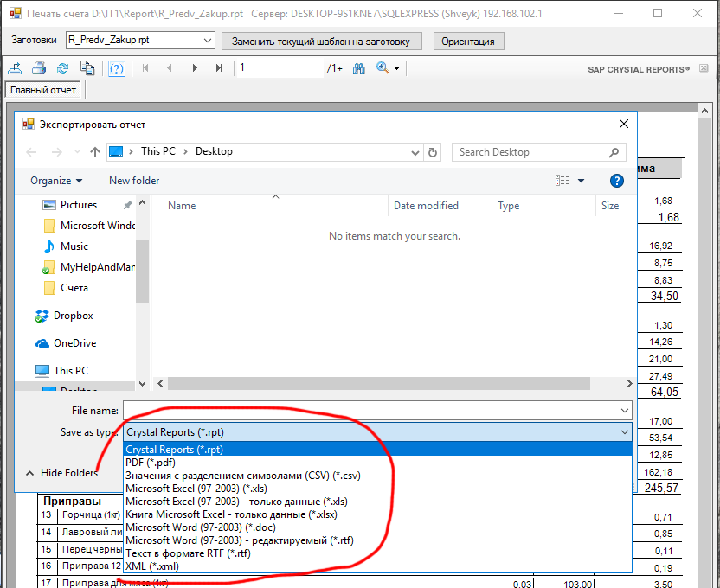This screenshot has height=588, width=720.
Task: Click the Up one level arrow
Action: (95, 152)
